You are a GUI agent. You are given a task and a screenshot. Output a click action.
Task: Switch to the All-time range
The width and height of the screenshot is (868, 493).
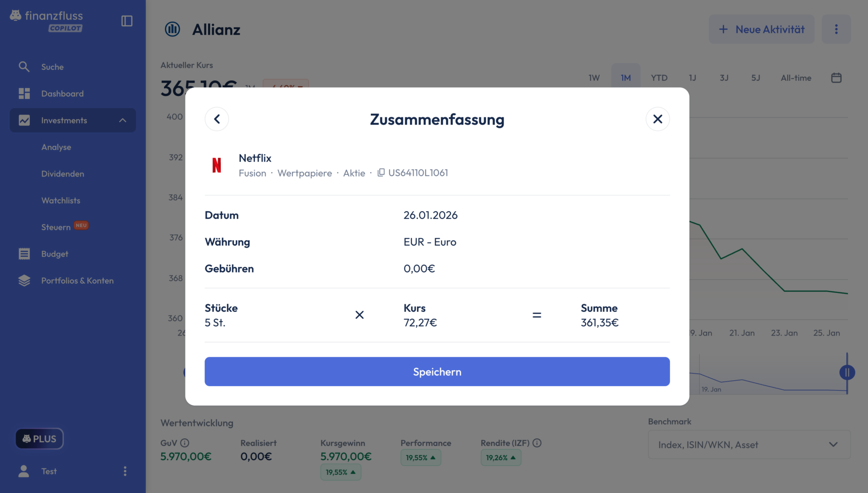tap(796, 78)
